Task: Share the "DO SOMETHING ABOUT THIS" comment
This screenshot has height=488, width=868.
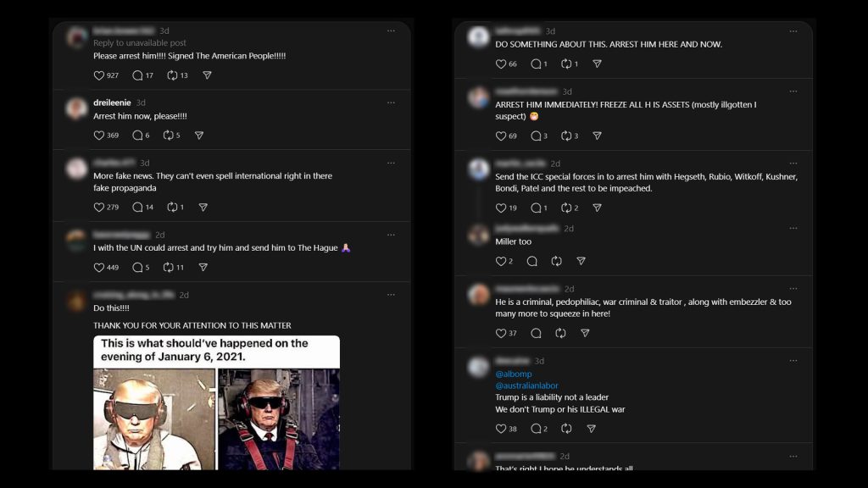Action: pyautogui.click(x=597, y=64)
